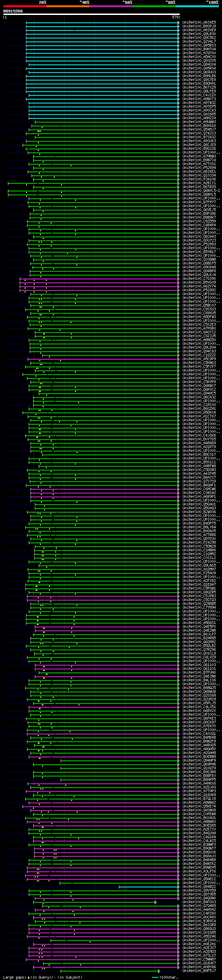Click the arrowhead ending the UniRef100_B4FG03 alignment
Screen dimensions: 222x980
[156, 902]
